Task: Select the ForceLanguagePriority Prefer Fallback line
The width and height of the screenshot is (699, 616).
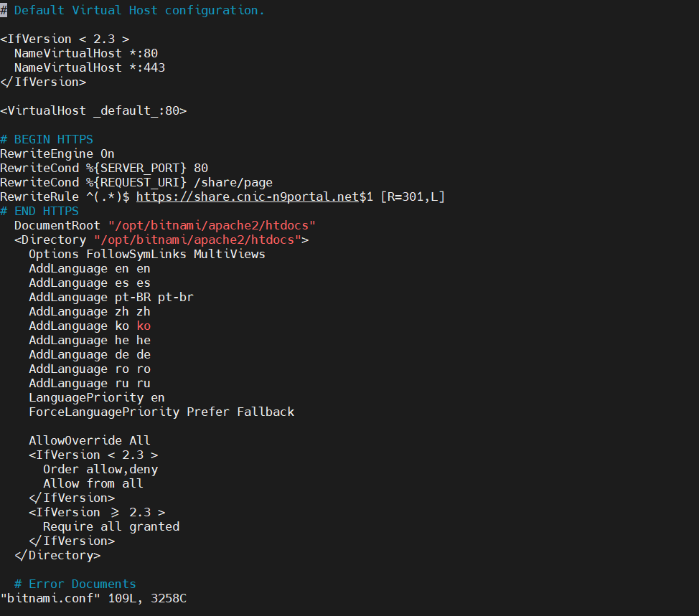Action: point(161,412)
